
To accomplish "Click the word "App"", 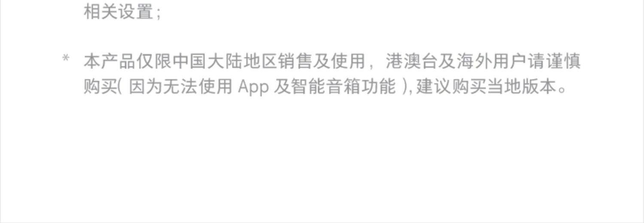I will tap(254, 87).
